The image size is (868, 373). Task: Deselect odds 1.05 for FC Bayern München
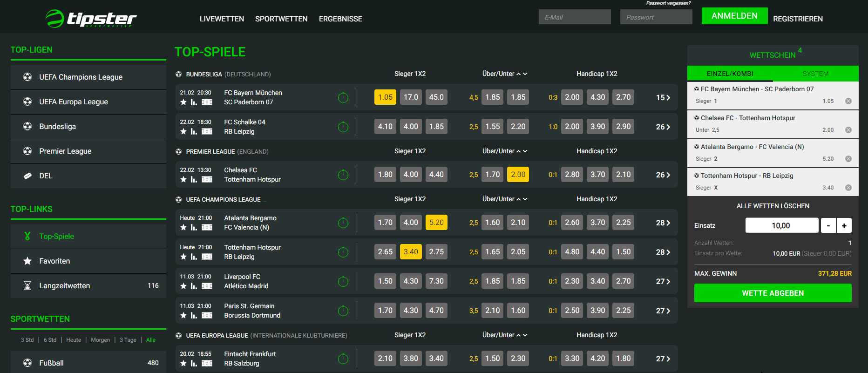coord(385,97)
